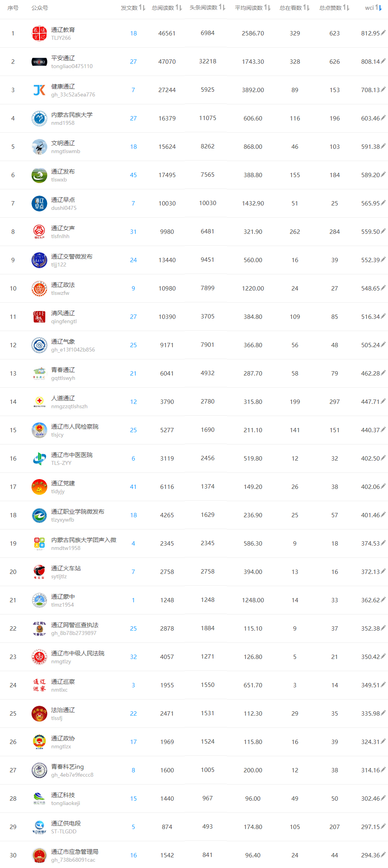The height and width of the screenshot is (868, 388).
Task: Open 通辽市应急管理局 account name
Action: (75, 851)
